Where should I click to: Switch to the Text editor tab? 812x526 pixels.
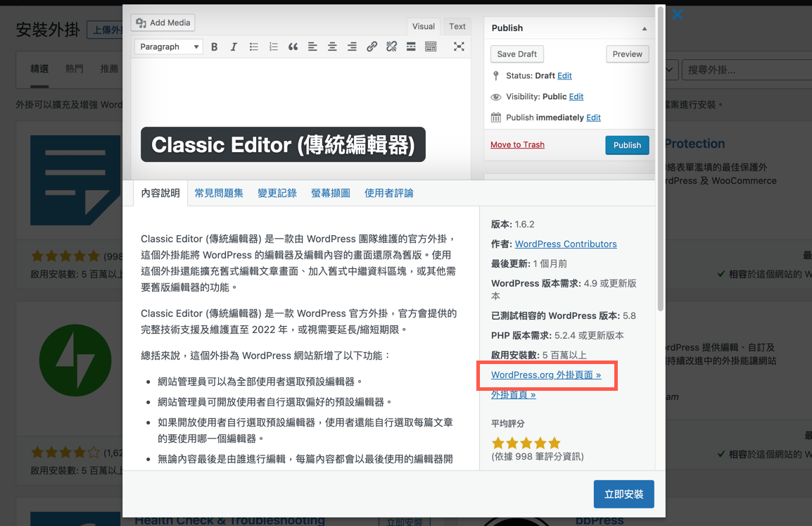(457, 27)
